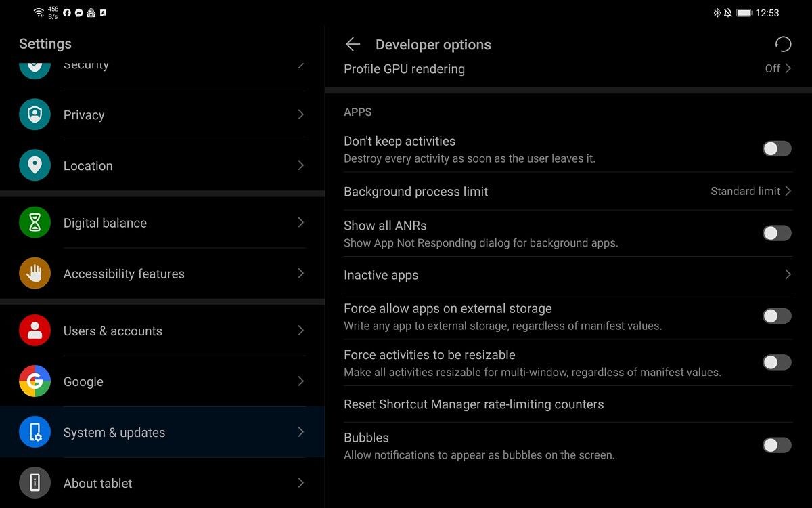The width and height of the screenshot is (812, 508).
Task: Enable the Show all ANRs switch
Action: pos(777,234)
